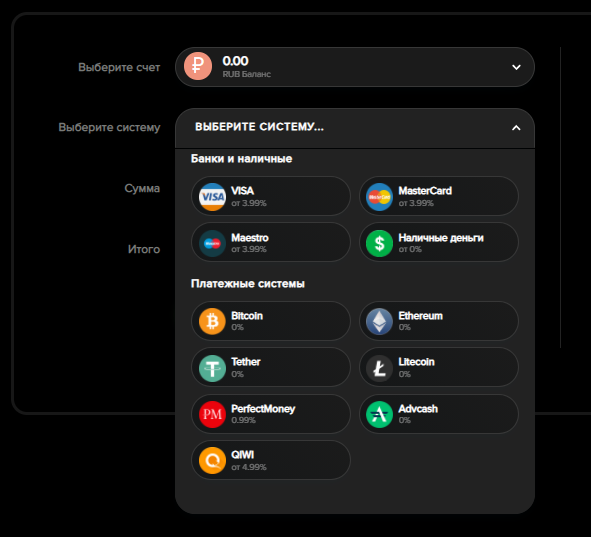
Task: Collapse the payment system list chevron
Action: 516,128
